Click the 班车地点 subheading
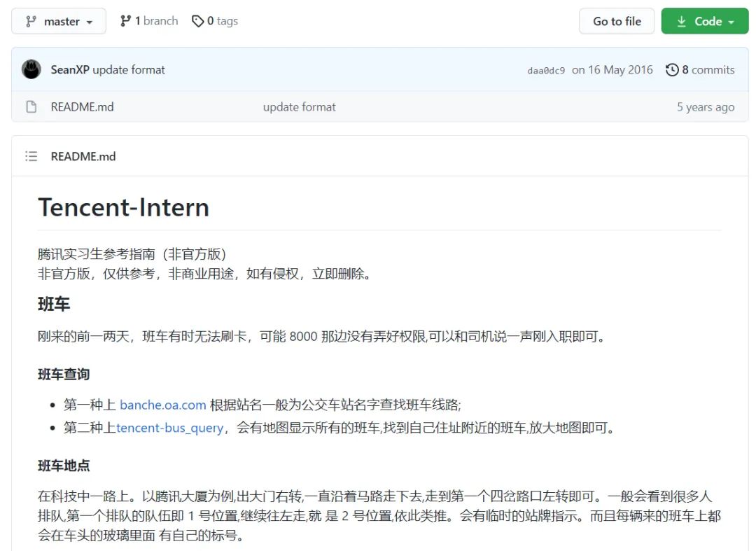This screenshot has height=551, width=756. [x=64, y=466]
